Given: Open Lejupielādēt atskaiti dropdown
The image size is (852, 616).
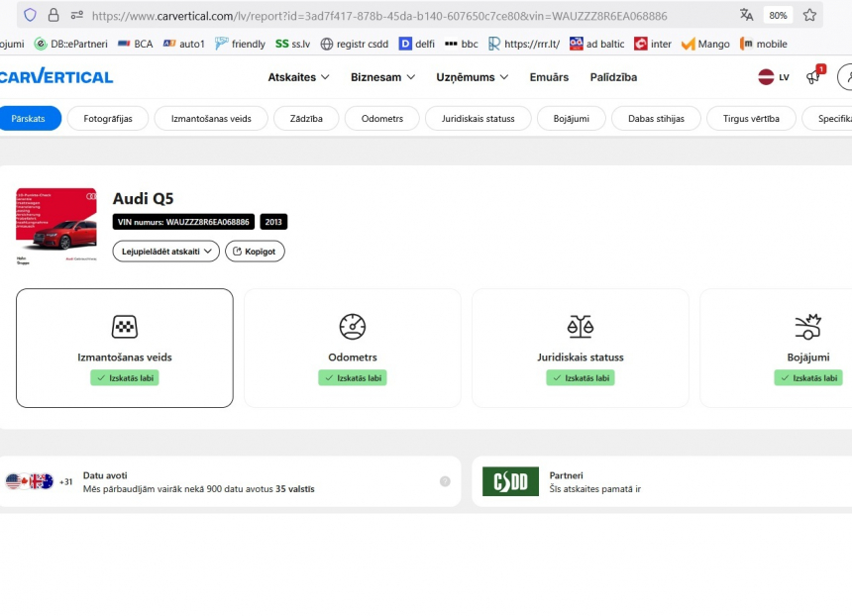Looking at the screenshot, I should coord(166,252).
